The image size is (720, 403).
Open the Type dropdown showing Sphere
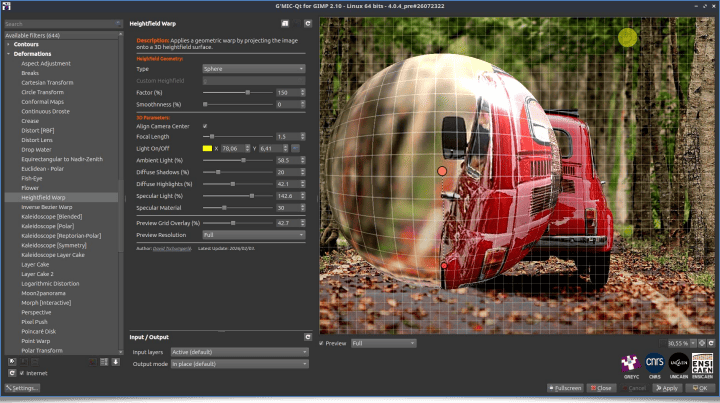pyautogui.click(x=254, y=69)
